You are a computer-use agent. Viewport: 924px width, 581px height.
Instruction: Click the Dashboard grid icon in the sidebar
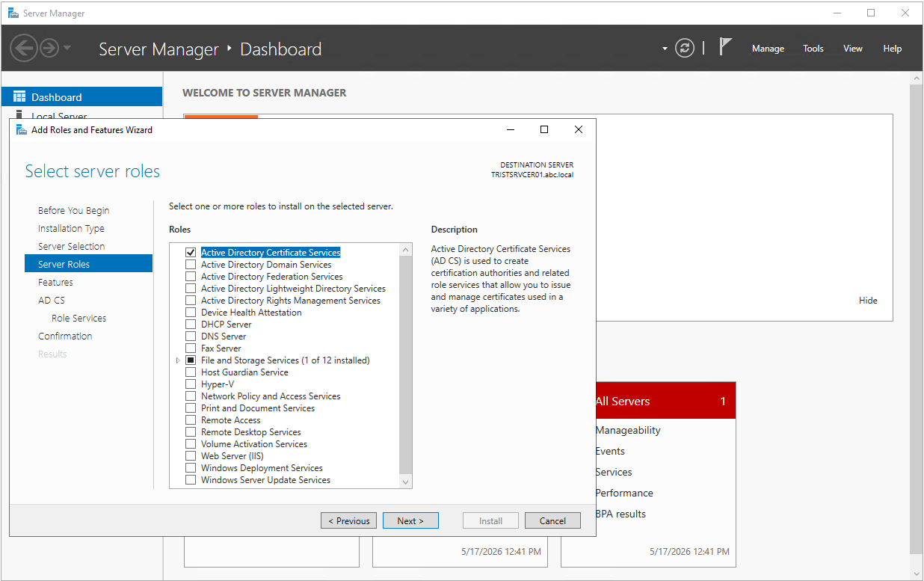(19, 97)
